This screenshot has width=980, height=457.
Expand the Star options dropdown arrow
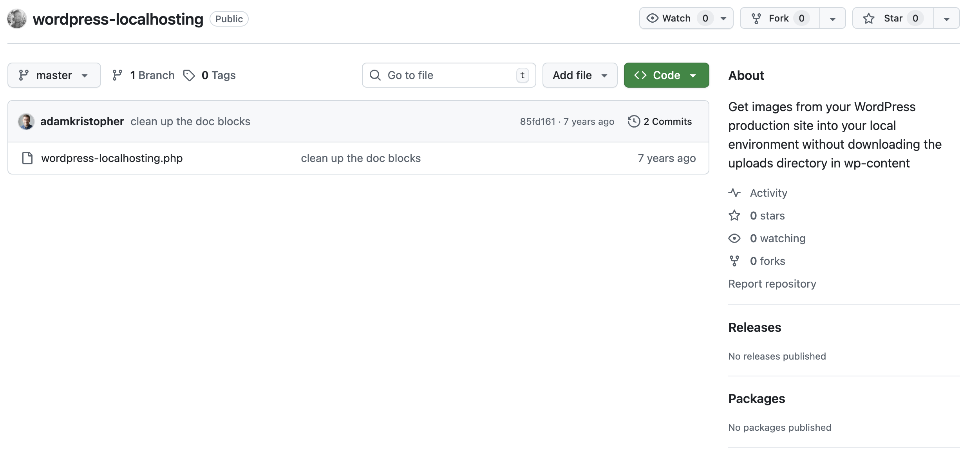(x=947, y=18)
